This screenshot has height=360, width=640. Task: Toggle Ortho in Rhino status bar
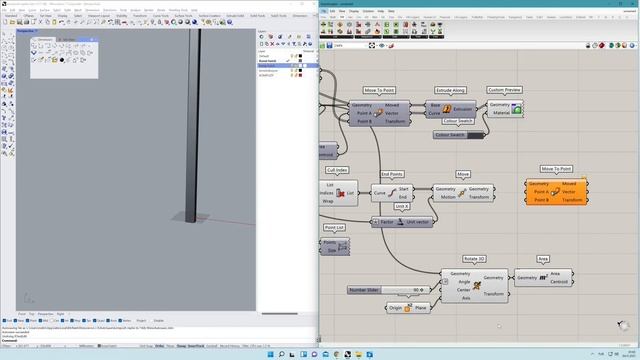160,346
